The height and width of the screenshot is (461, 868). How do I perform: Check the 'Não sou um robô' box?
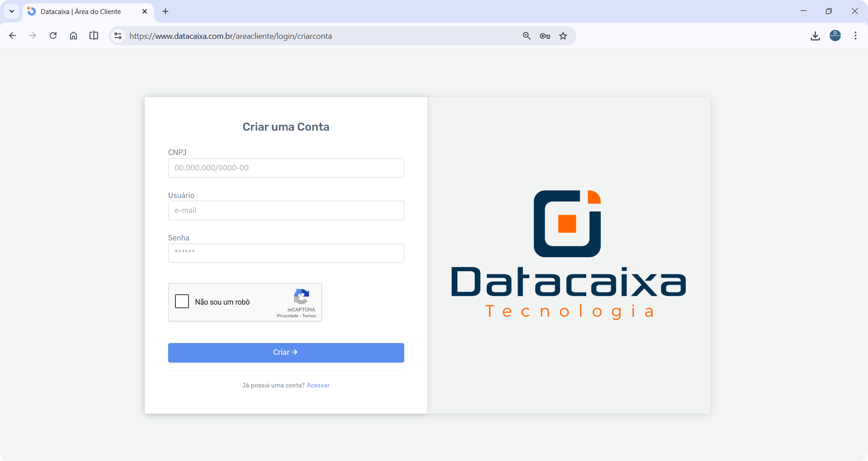coord(181,301)
